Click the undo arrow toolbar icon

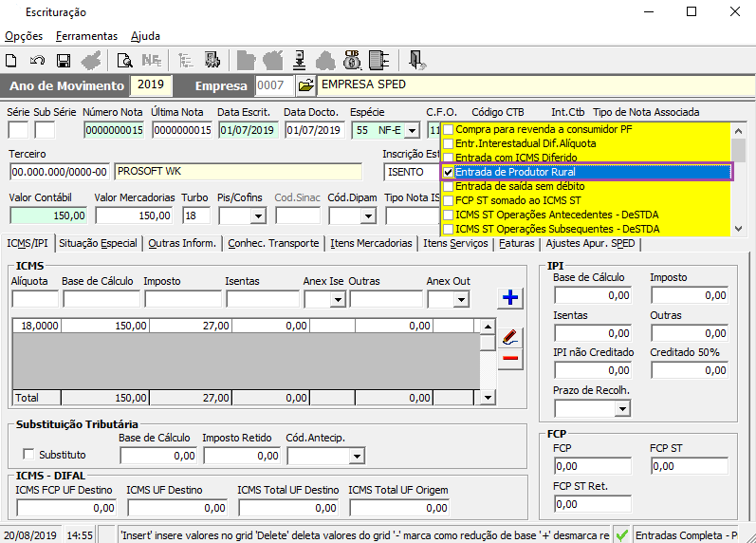(x=37, y=61)
